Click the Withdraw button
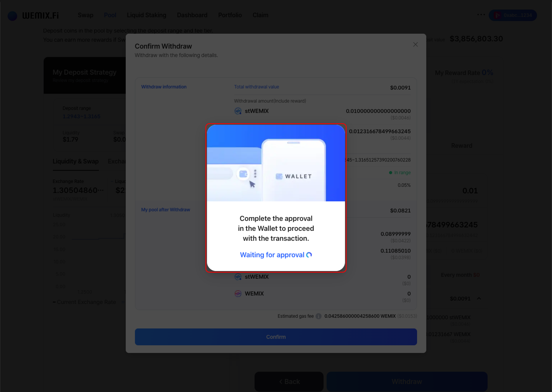The image size is (552, 392). (407, 381)
